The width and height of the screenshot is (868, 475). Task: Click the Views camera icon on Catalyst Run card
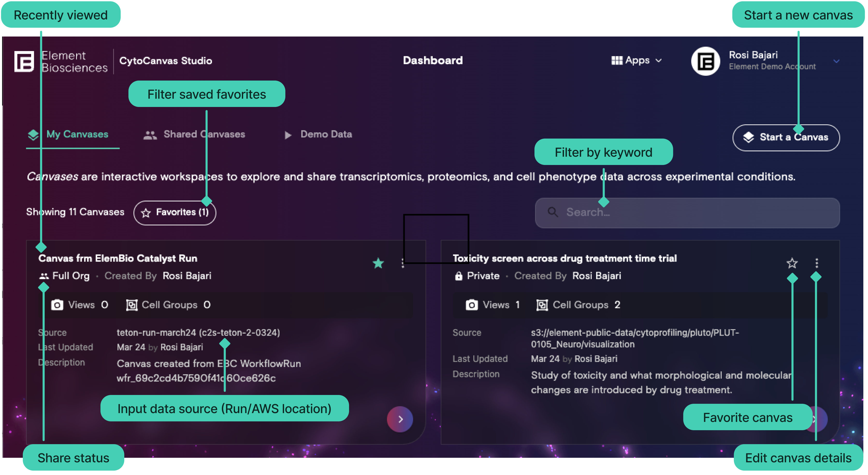(x=57, y=305)
